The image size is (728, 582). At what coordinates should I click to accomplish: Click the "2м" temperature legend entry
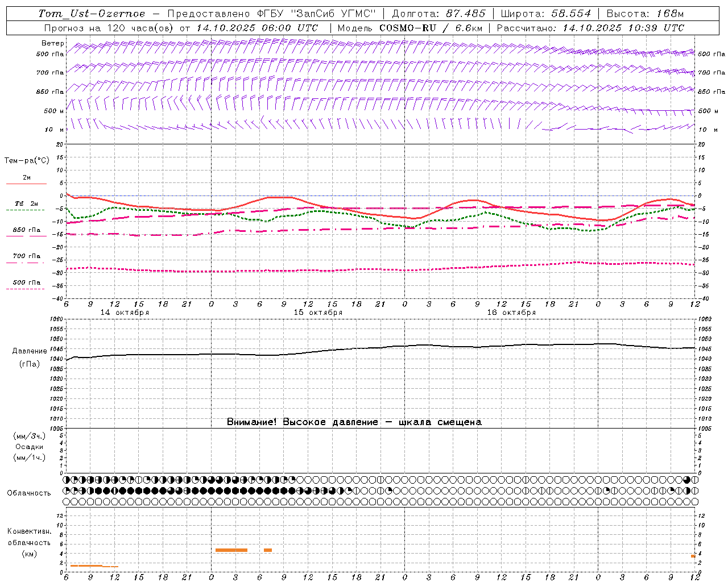(27, 178)
